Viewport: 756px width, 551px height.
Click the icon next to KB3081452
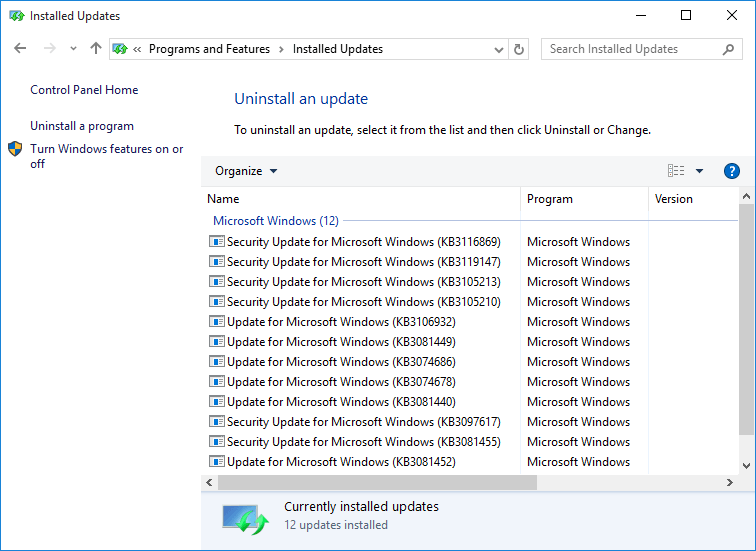[217, 461]
